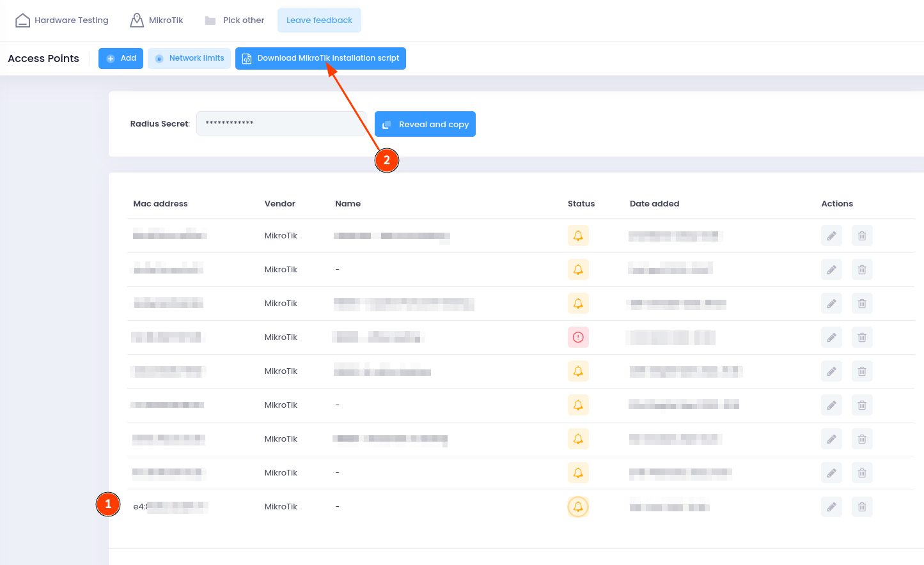
Task: Click Reveal and copy button
Action: tap(425, 124)
